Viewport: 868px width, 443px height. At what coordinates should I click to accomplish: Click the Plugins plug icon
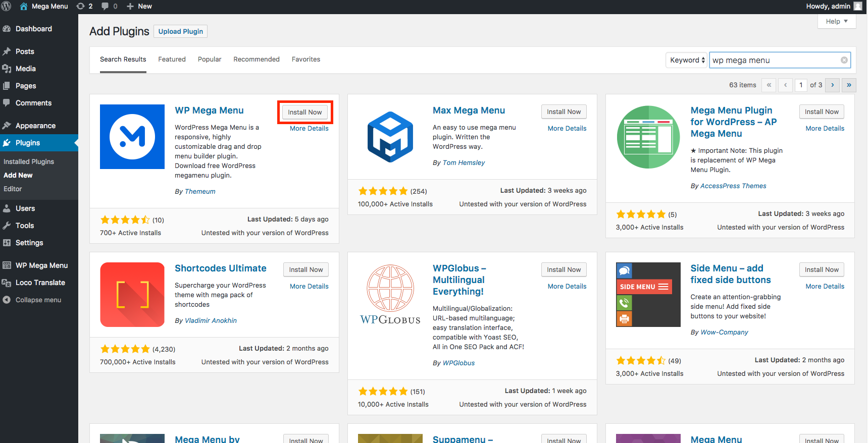pos(7,143)
